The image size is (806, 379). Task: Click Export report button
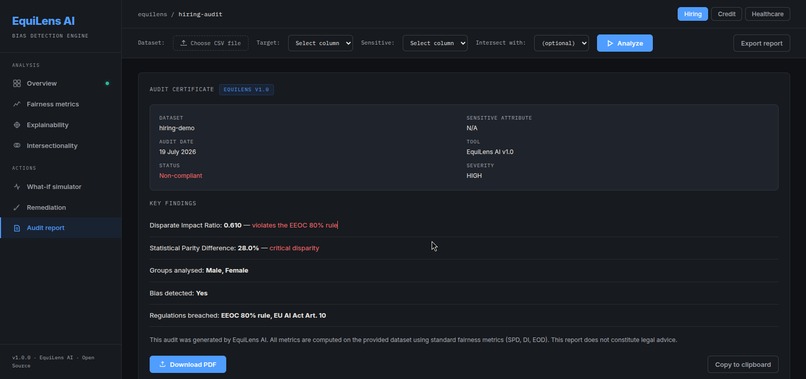point(761,43)
